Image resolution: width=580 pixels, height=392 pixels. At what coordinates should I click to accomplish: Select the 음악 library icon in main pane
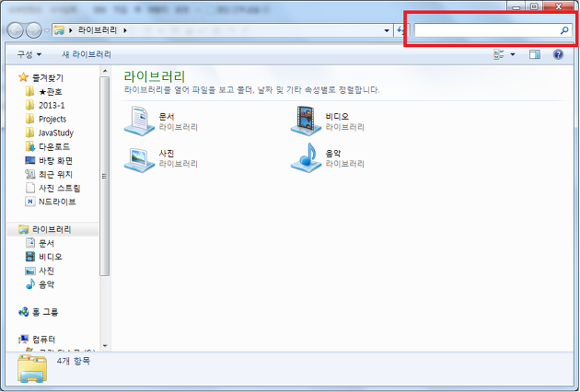tap(306, 158)
